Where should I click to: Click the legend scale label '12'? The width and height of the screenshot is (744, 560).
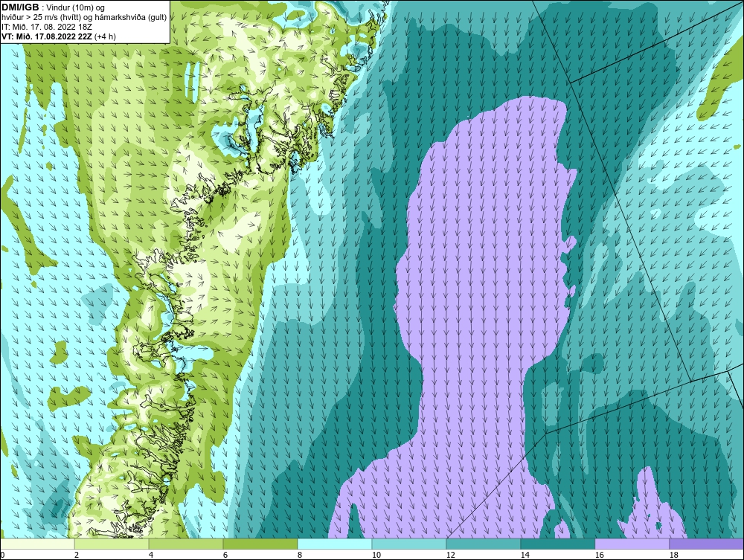451,555
